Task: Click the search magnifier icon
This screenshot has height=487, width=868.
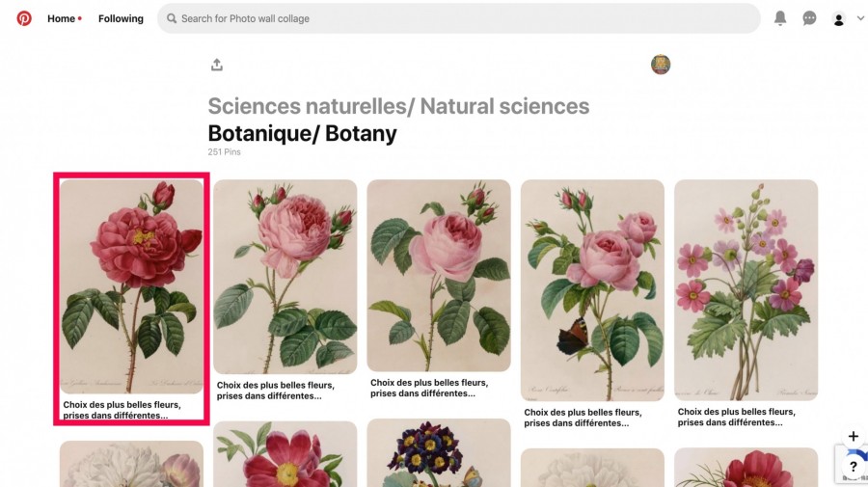Action: point(172,18)
